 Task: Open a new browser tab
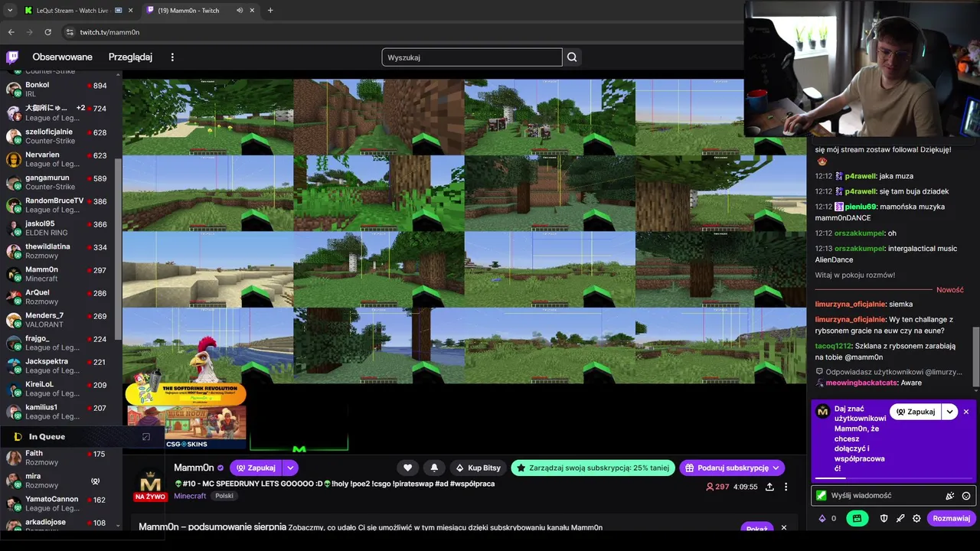tap(270, 11)
